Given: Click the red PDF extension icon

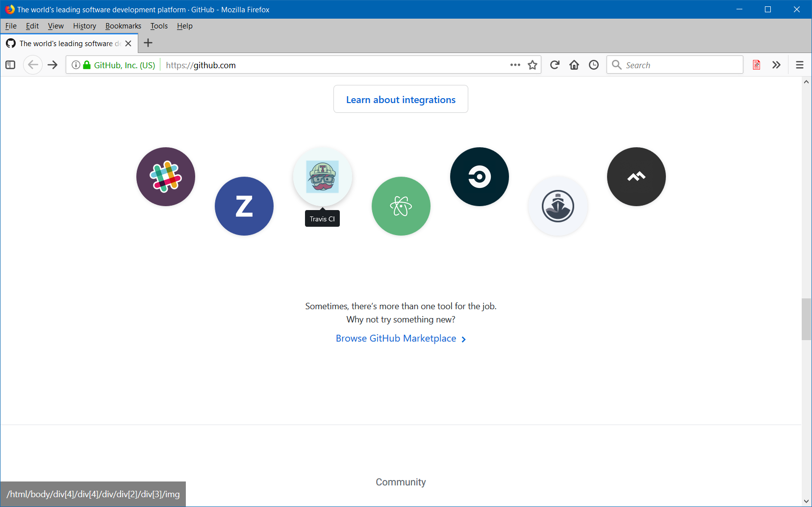Looking at the screenshot, I should click(x=757, y=65).
